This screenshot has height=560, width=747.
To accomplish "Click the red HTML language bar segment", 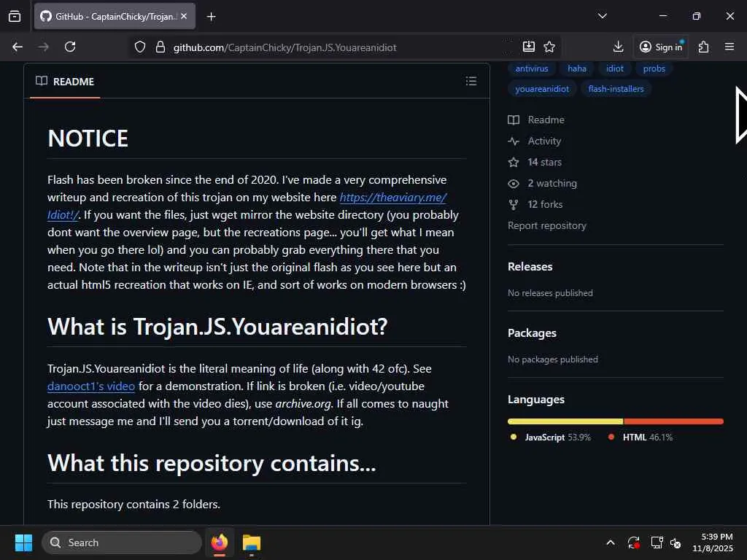I will 673,421.
